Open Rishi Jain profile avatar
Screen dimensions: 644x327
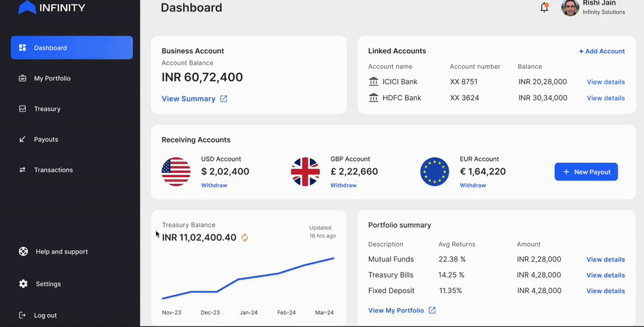pos(570,7)
